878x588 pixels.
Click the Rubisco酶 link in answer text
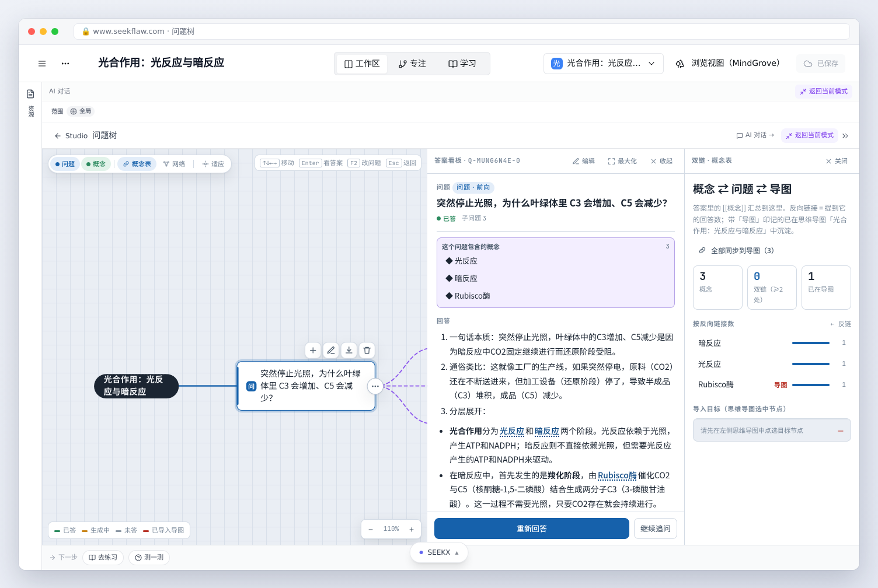pos(617,475)
